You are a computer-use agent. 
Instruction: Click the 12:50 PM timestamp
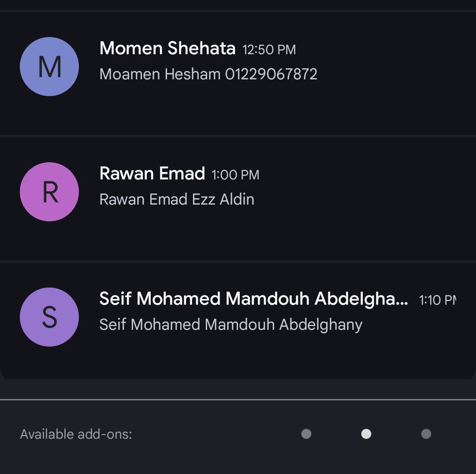(x=269, y=50)
